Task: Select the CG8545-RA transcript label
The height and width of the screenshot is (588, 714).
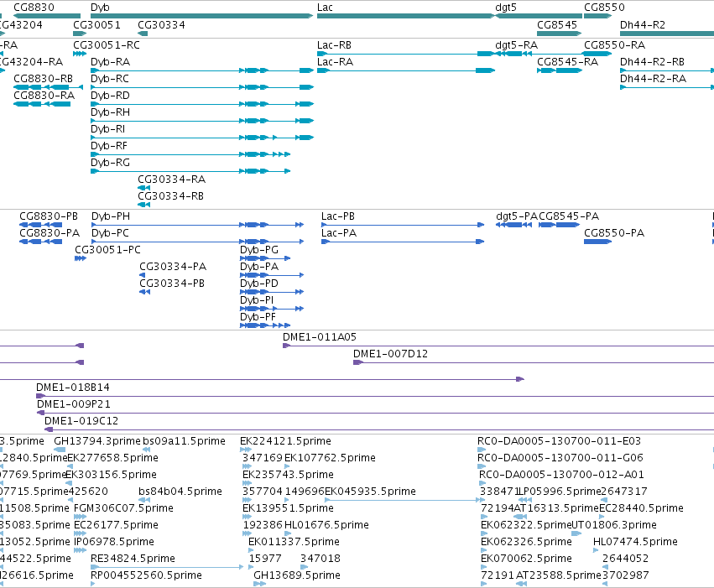Action: coord(567,62)
